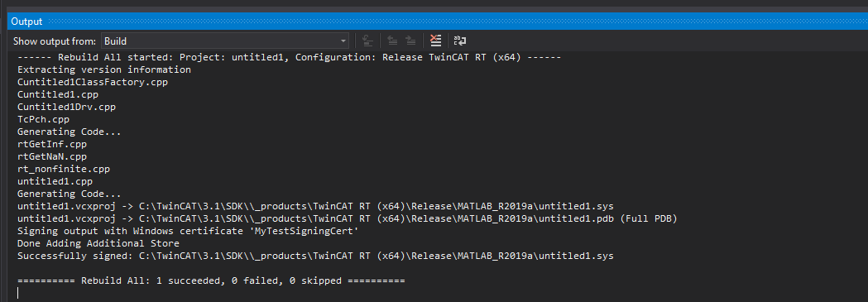The width and height of the screenshot is (868, 302).
Task: Click the Find Message in Code icon
Action: (x=367, y=41)
